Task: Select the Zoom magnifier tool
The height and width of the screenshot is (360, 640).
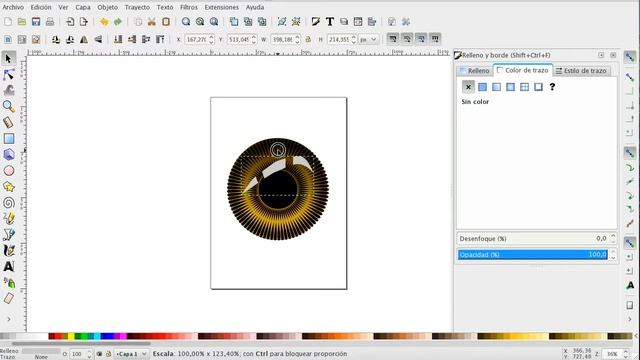Action: (x=9, y=106)
